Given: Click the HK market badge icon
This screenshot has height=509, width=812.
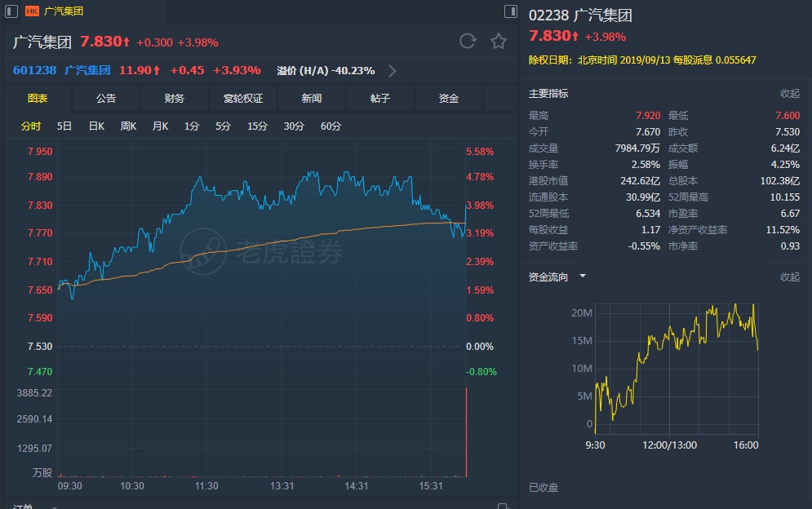Looking at the screenshot, I should [32, 11].
